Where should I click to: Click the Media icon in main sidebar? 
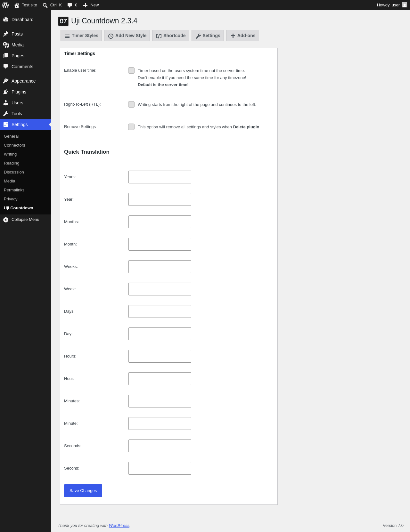6,45
